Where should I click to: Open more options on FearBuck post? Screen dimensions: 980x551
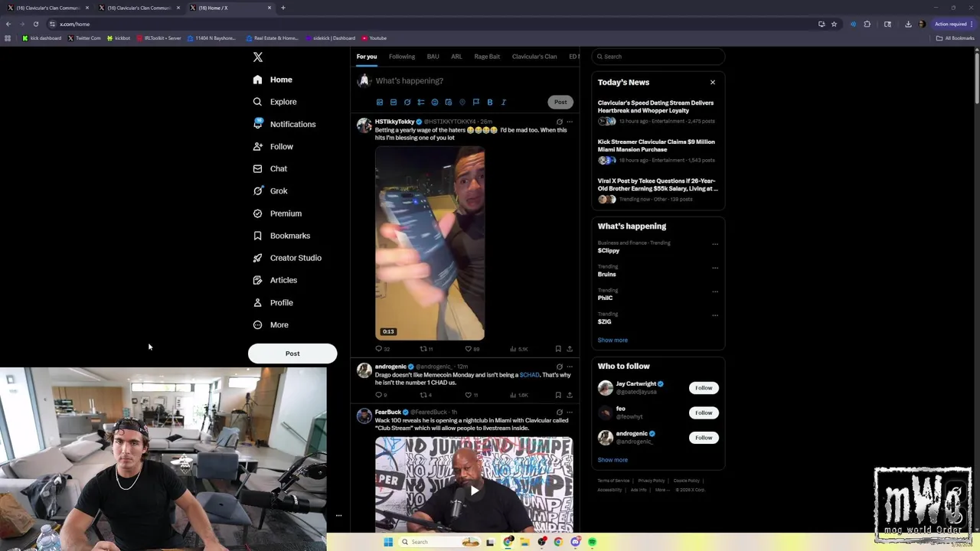point(570,412)
